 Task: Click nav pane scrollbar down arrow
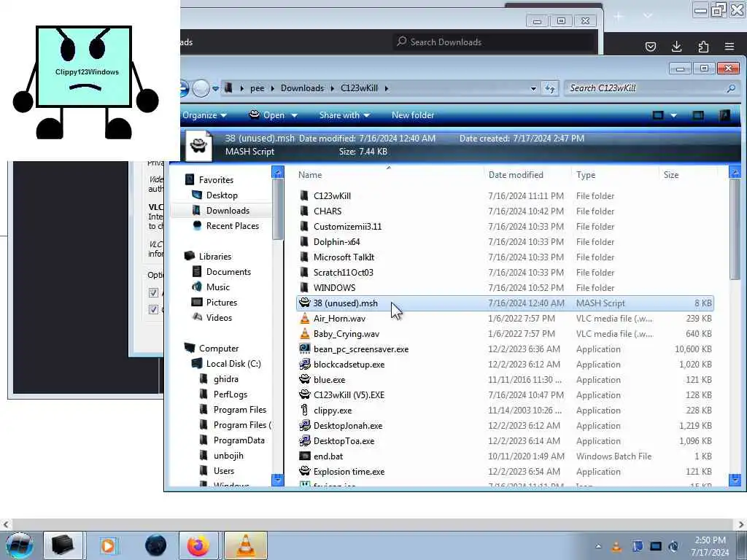pos(277,480)
